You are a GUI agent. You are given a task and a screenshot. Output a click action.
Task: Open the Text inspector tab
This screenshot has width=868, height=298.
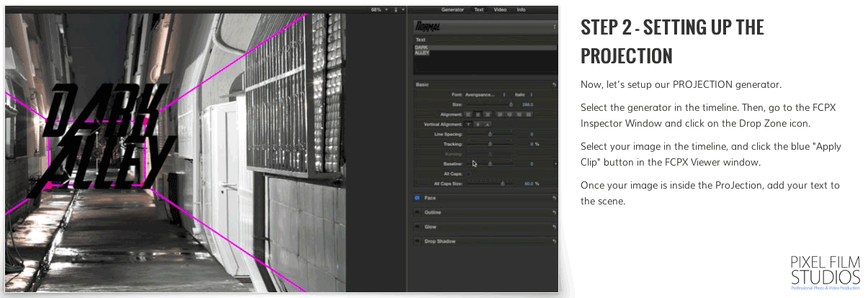[x=479, y=10]
